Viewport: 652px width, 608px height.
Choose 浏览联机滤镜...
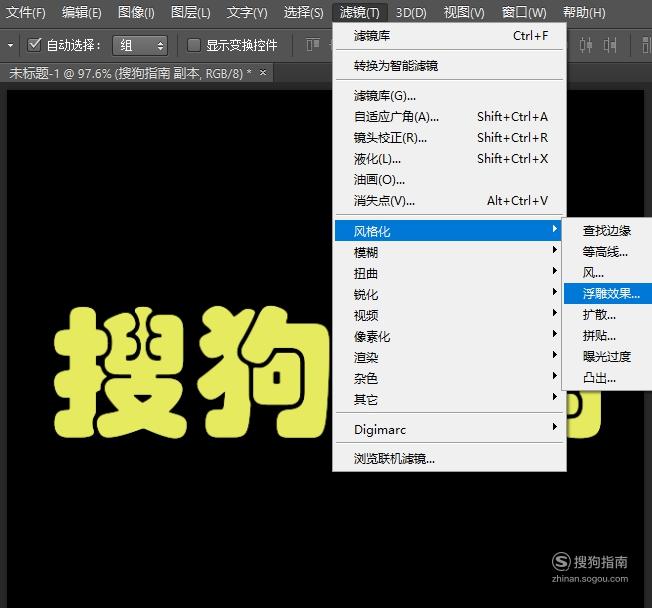pos(449,459)
